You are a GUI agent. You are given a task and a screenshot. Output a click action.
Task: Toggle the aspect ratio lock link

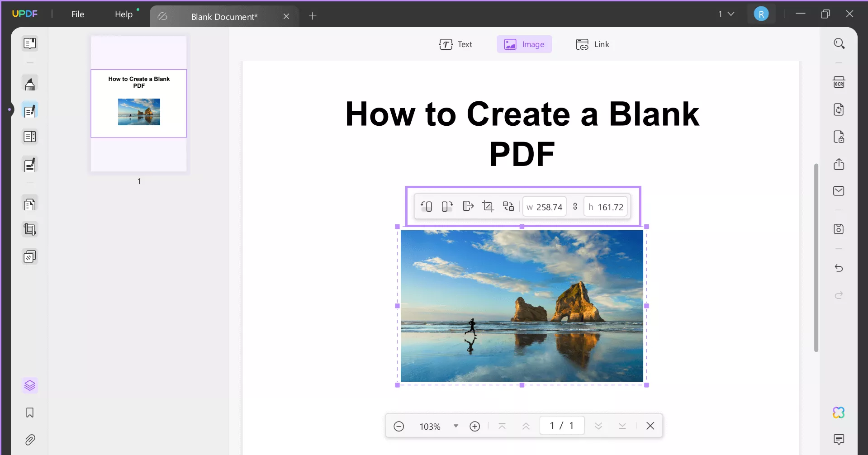[575, 207]
